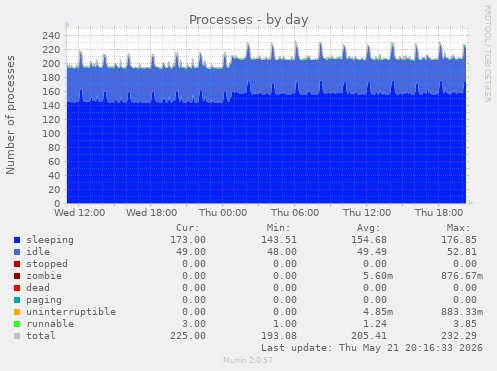Viewport: 497px width, 371px height.
Task: Click the 'Thu 06:00' x-axis label
Action: click(295, 213)
